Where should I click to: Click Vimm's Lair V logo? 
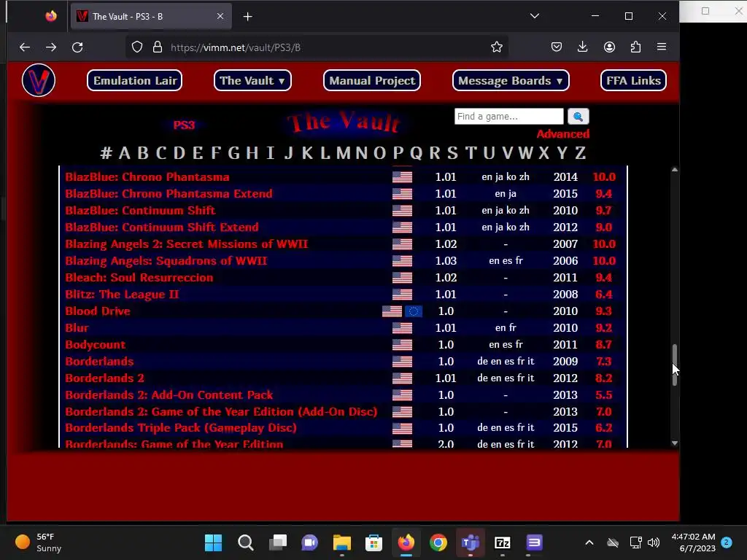[x=39, y=80]
